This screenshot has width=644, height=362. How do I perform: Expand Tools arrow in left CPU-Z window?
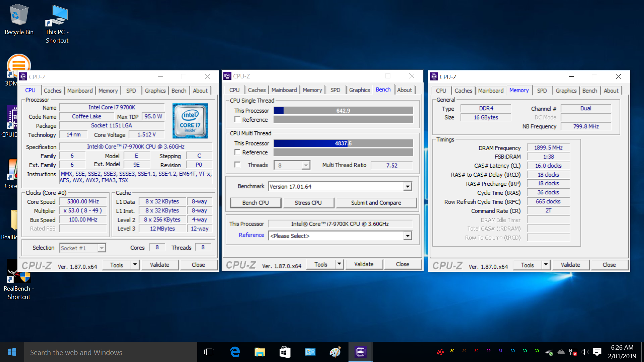135,265
